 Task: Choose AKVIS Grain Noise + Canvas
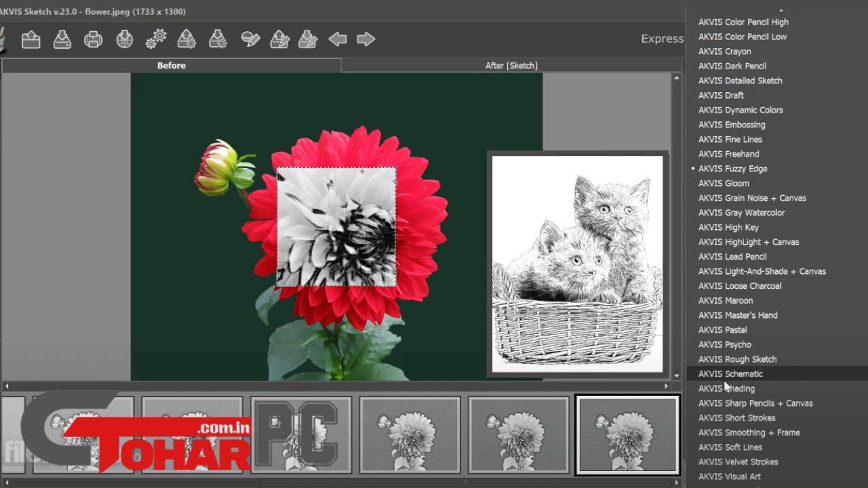click(752, 198)
